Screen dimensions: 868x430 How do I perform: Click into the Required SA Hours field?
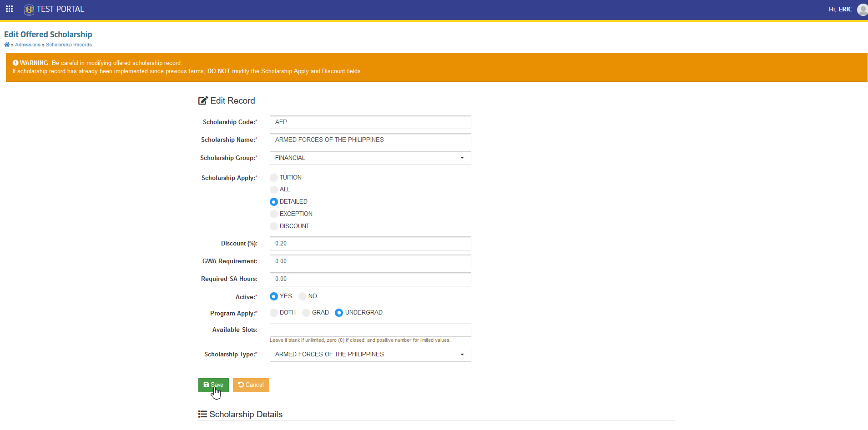(x=370, y=279)
